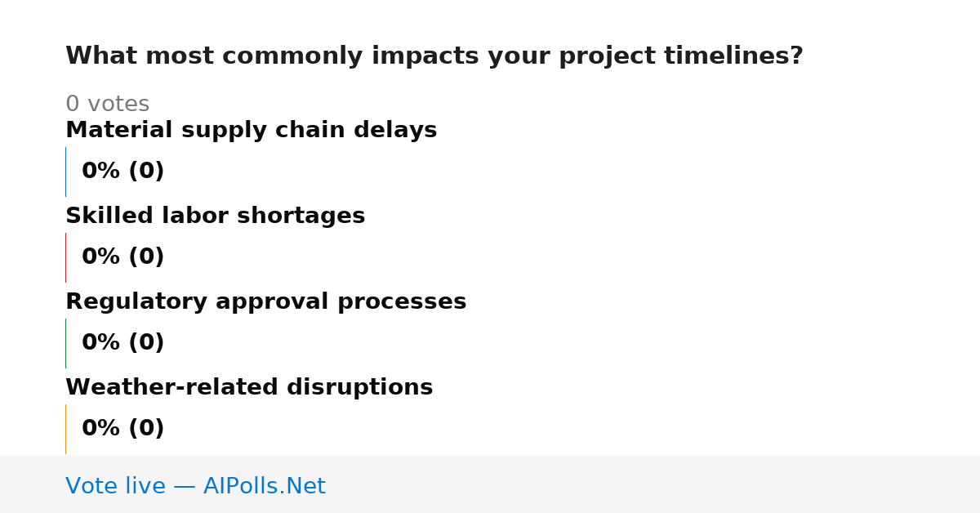Click the green result bar for Regulatory approval

[65, 343]
